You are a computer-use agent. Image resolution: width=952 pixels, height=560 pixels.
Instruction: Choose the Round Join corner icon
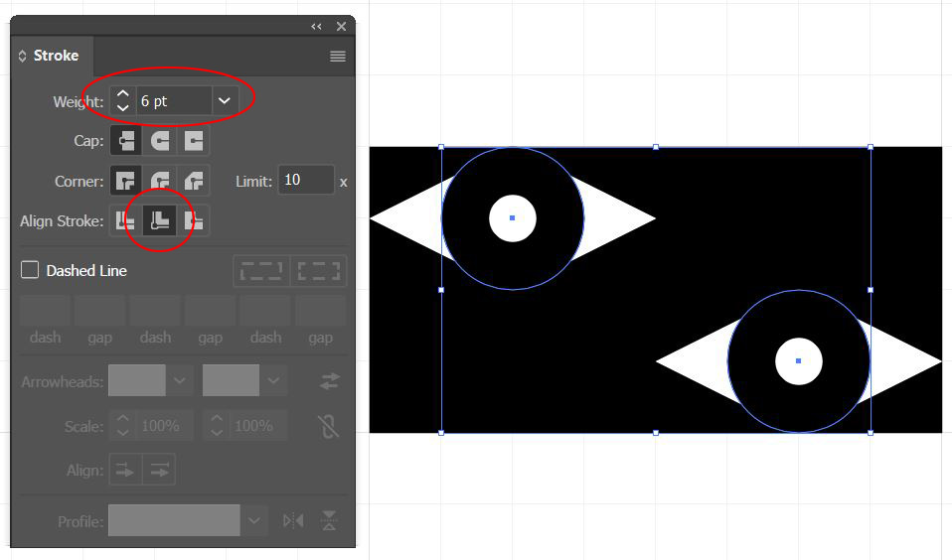tap(160, 182)
